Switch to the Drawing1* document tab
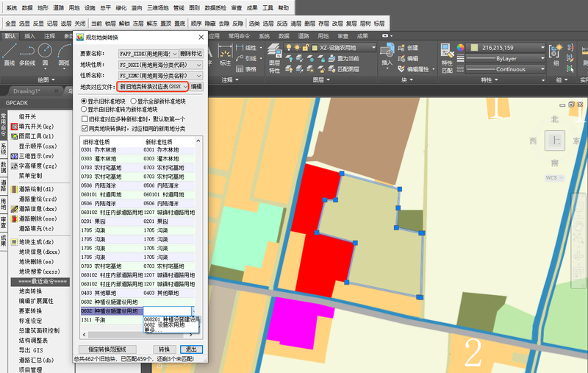Screen dimensions: 588x373 coord(26,90)
